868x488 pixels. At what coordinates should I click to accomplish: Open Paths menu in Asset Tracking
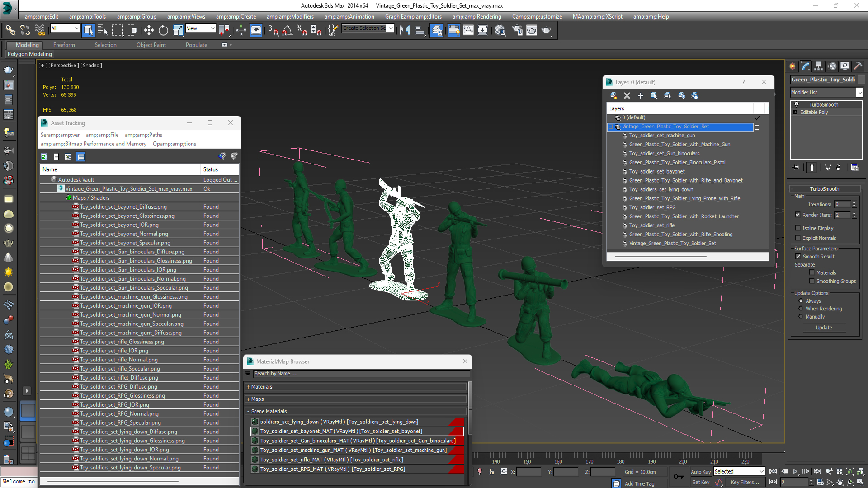(x=143, y=135)
